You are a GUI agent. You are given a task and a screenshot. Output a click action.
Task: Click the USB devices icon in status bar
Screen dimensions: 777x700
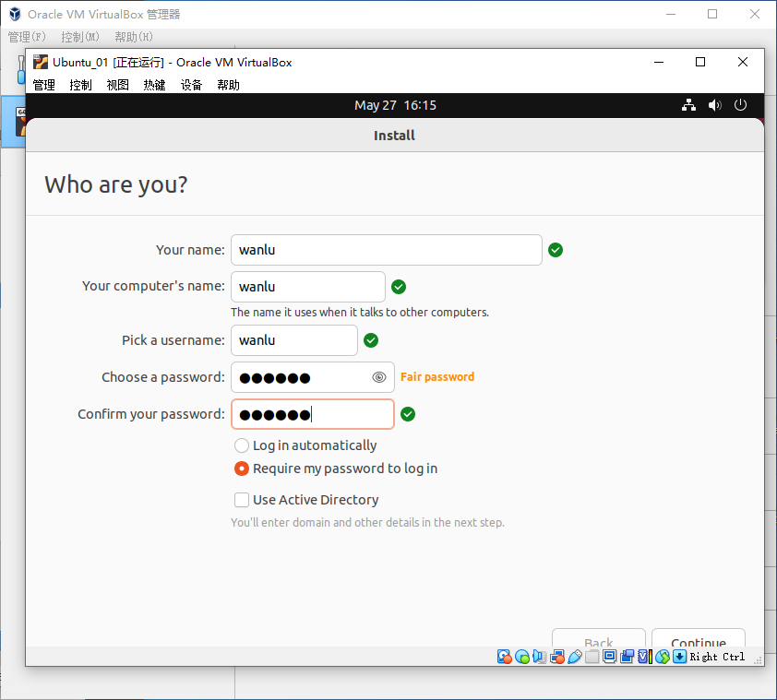tap(575, 657)
